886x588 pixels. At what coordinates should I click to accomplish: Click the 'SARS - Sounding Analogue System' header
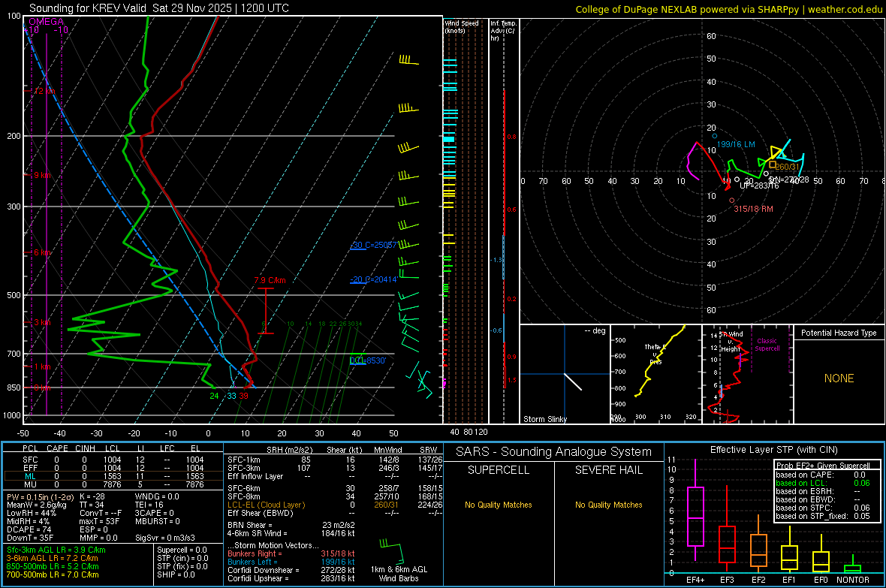[554, 452]
